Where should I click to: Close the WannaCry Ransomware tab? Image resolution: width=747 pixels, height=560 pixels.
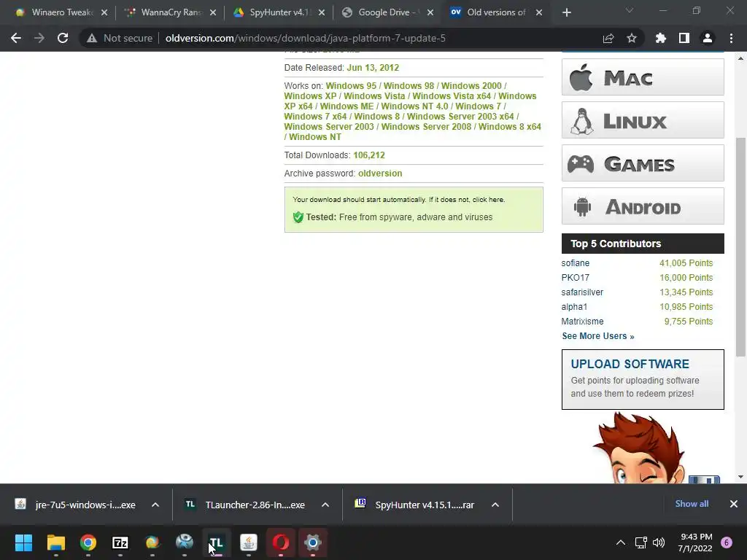click(x=213, y=12)
